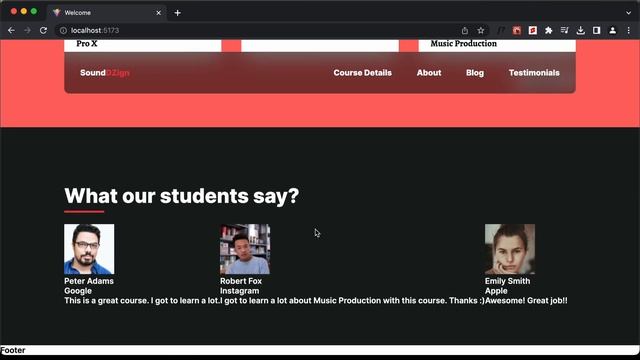Click the company text Instagram
This screenshot has height=360, width=640.
pyautogui.click(x=239, y=291)
